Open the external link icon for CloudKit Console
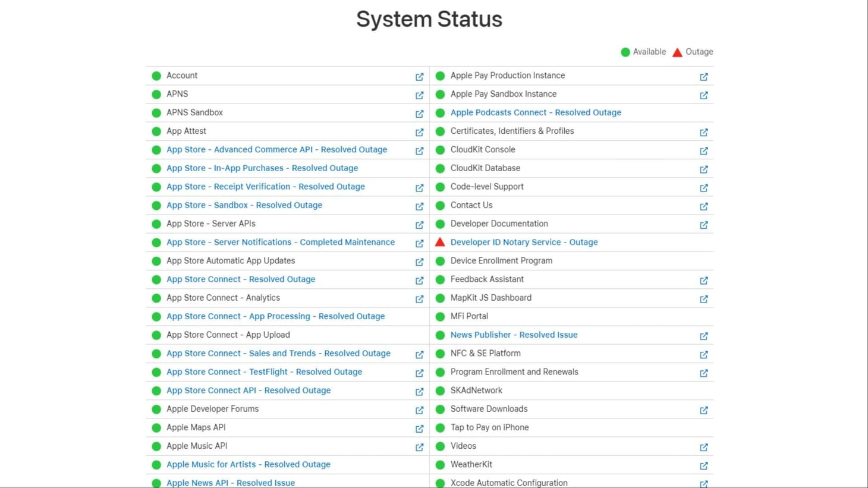The height and width of the screenshot is (488, 868). (x=704, y=151)
